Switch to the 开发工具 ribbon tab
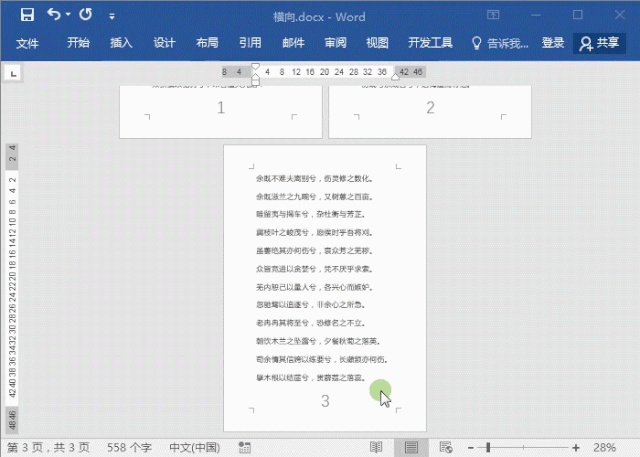 click(x=430, y=42)
